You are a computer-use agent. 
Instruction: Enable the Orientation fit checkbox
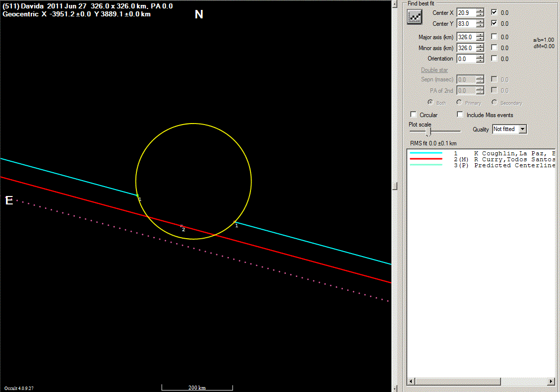[x=494, y=58]
